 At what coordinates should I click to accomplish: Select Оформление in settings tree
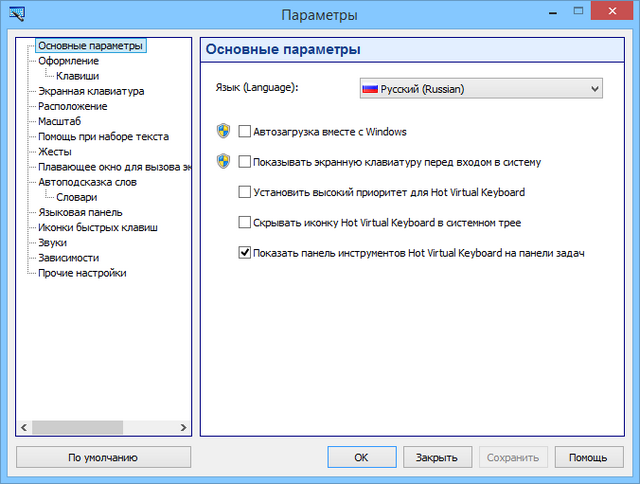68,61
